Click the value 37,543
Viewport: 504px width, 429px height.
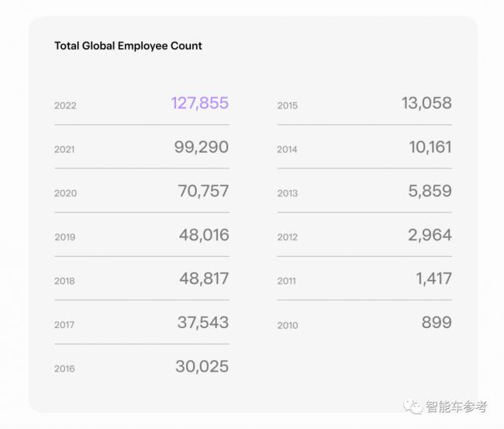[x=203, y=323]
